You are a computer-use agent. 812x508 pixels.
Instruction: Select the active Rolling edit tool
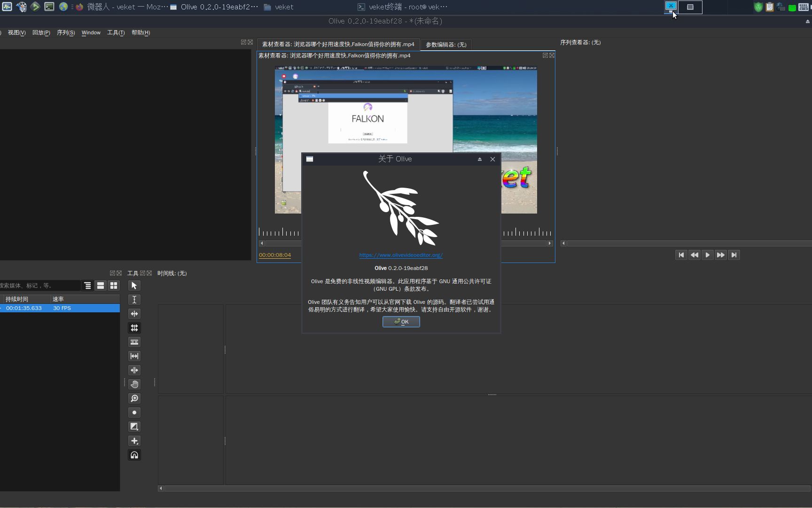(x=134, y=328)
